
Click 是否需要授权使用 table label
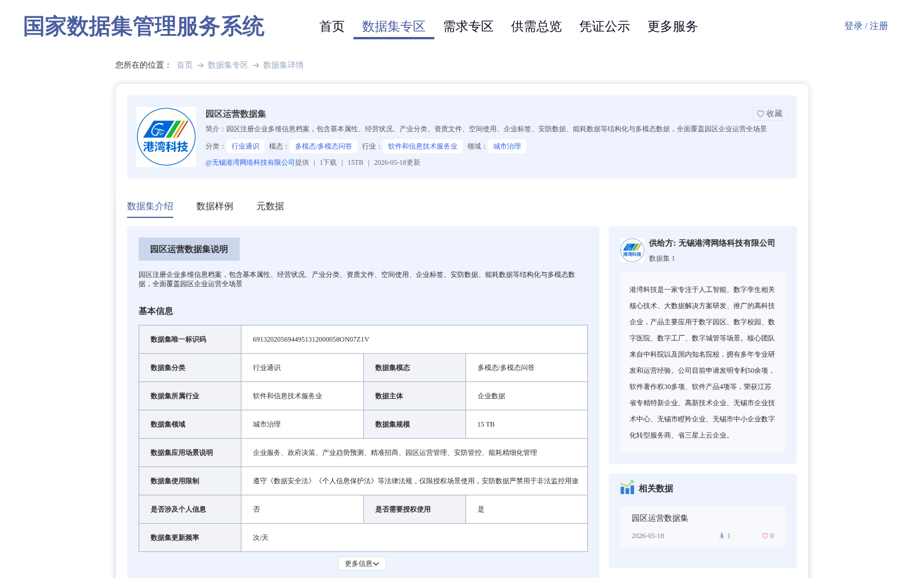tap(403, 509)
